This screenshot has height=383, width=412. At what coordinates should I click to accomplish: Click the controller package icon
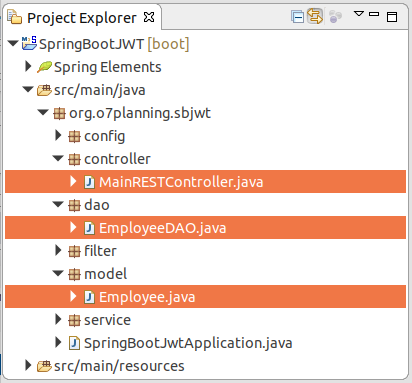coord(74,159)
